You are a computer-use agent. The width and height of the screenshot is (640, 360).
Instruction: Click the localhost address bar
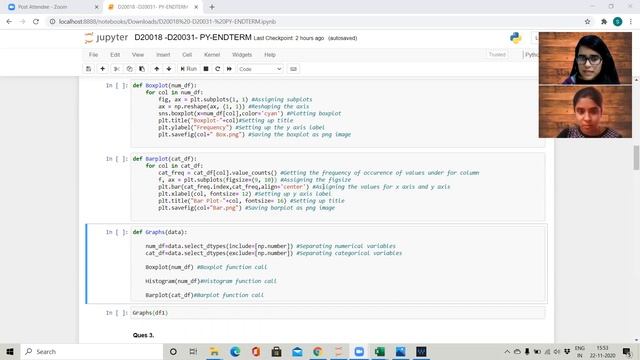click(167, 22)
